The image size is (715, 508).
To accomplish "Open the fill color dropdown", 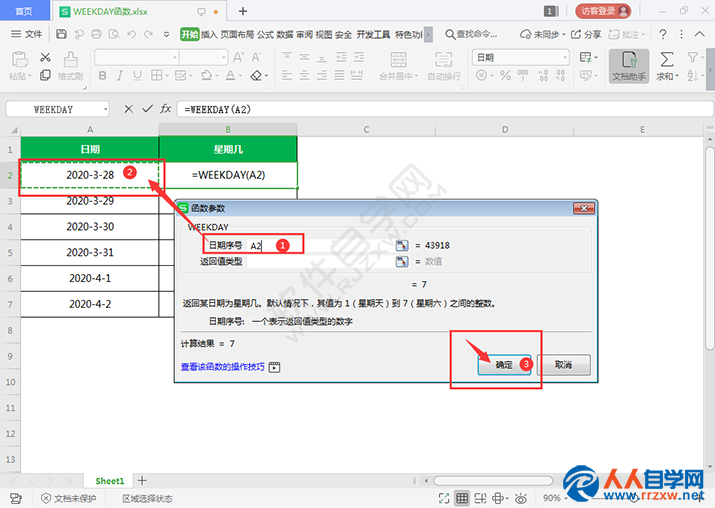I will (x=216, y=76).
